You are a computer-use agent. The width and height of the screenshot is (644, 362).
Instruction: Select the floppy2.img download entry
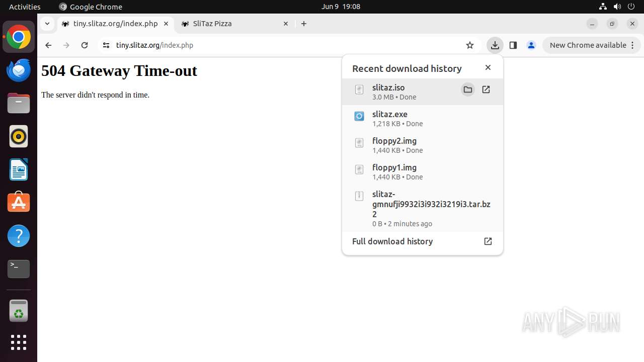point(423,145)
